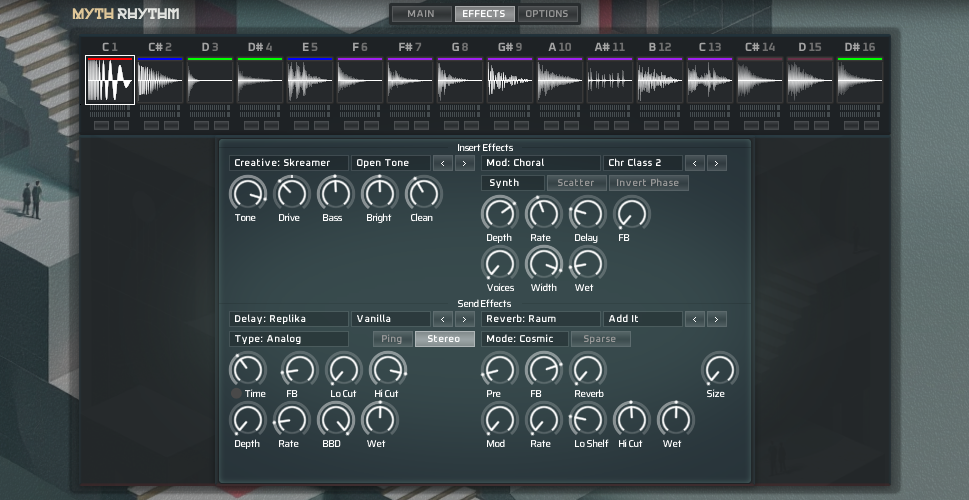Toggle Invert Phase on the chorus
This screenshot has height=500, width=969.
648,183
